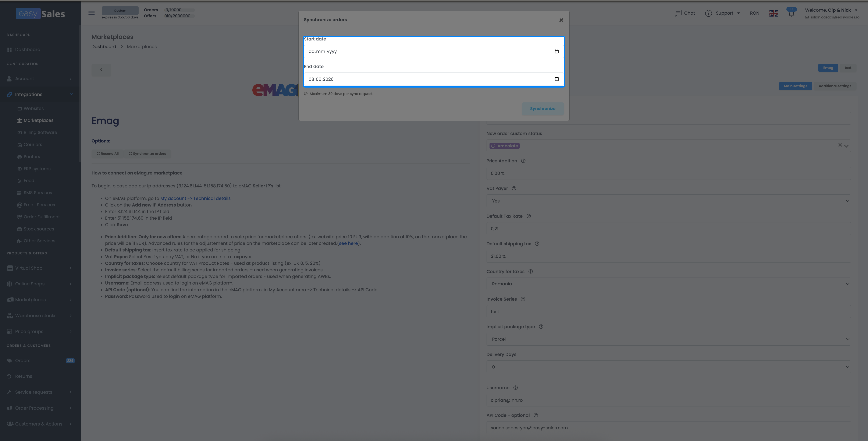Image resolution: width=868 pixels, height=441 pixels.
Task: Click the Dashboard breadcrumb link
Action: (x=104, y=46)
